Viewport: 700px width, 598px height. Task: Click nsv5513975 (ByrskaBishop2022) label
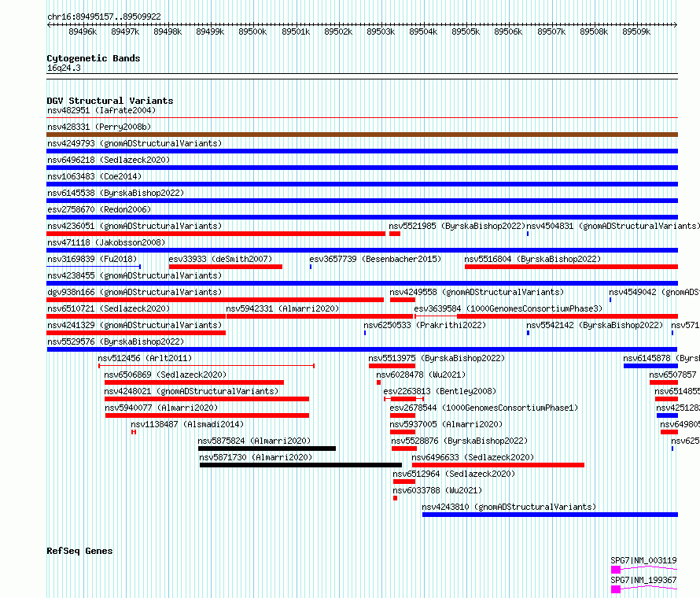tap(437, 358)
